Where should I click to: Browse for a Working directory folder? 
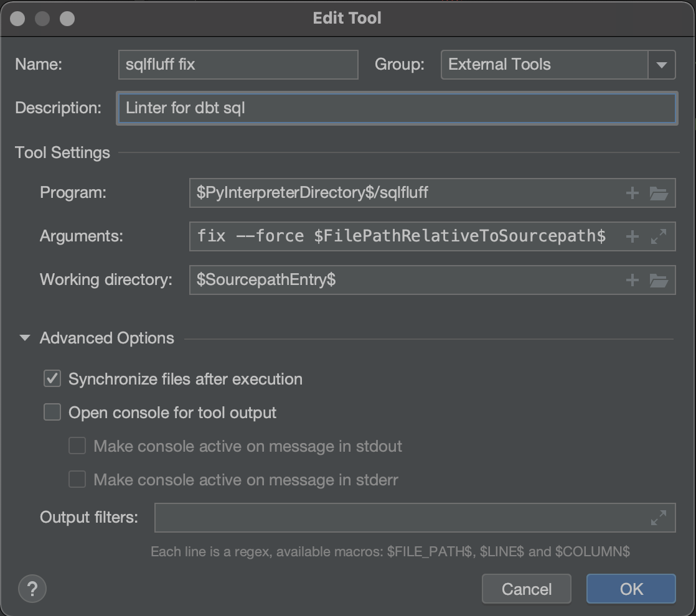tap(659, 280)
